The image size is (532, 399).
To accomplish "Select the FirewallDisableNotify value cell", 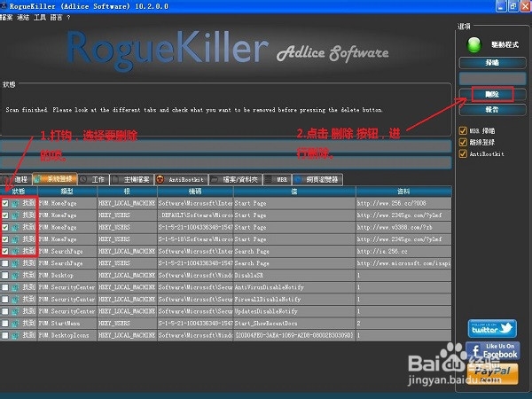I will click(294, 300).
